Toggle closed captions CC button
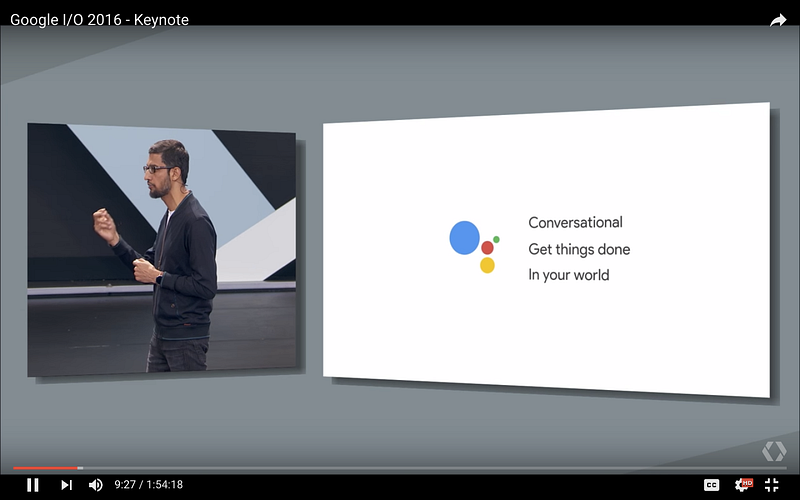The height and width of the screenshot is (500, 800). point(711,485)
